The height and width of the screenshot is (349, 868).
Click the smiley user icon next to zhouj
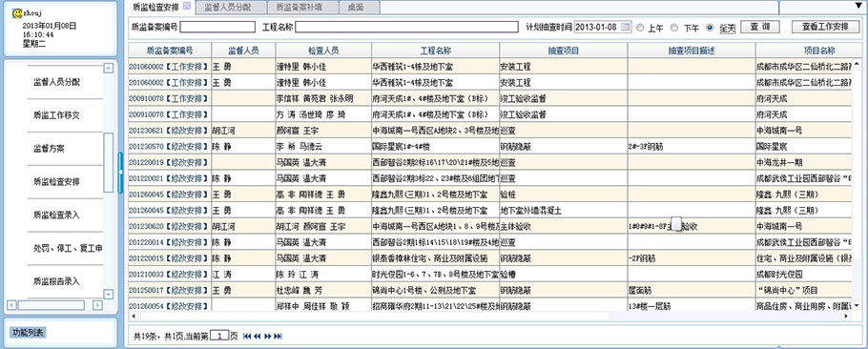[x=17, y=13]
